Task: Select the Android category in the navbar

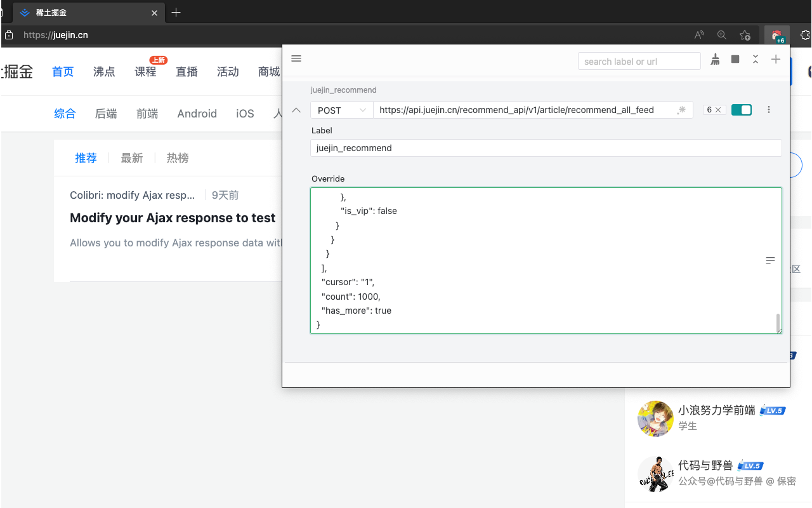Action: 197,113
